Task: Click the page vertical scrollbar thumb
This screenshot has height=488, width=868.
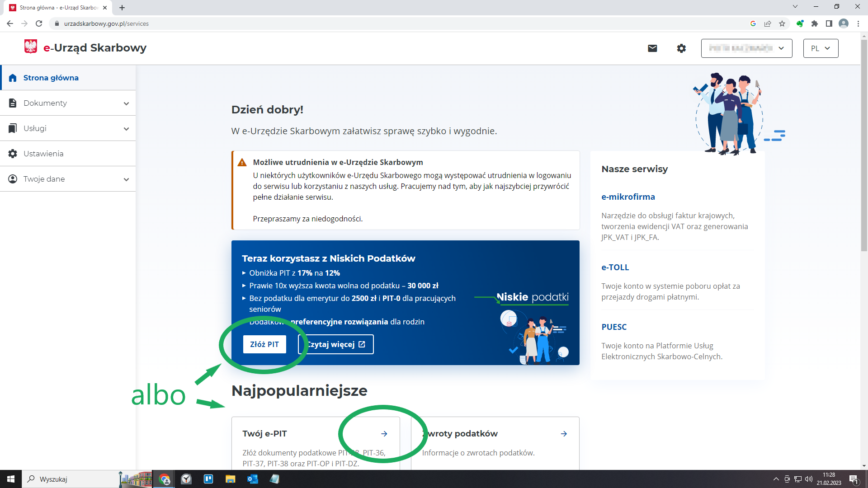Action: [x=864, y=145]
